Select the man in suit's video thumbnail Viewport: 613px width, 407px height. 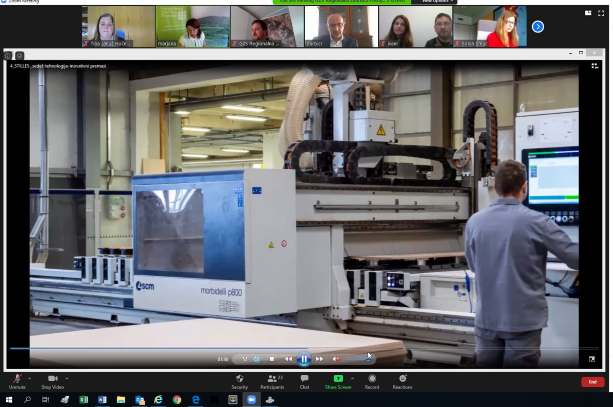(x=341, y=27)
